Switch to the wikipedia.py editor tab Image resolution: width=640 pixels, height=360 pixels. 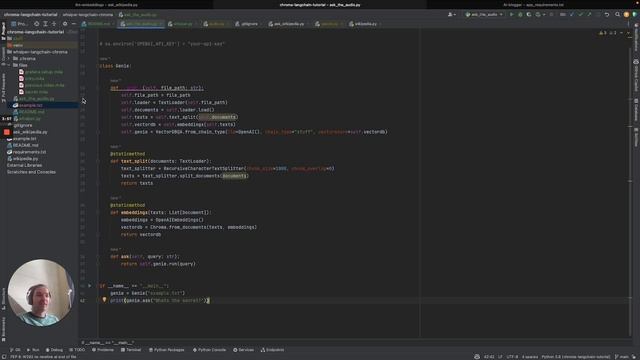(x=363, y=24)
